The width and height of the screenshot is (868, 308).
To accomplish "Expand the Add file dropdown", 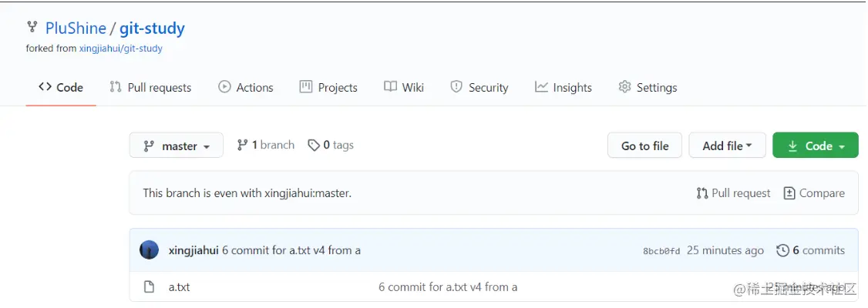I will 728,146.
